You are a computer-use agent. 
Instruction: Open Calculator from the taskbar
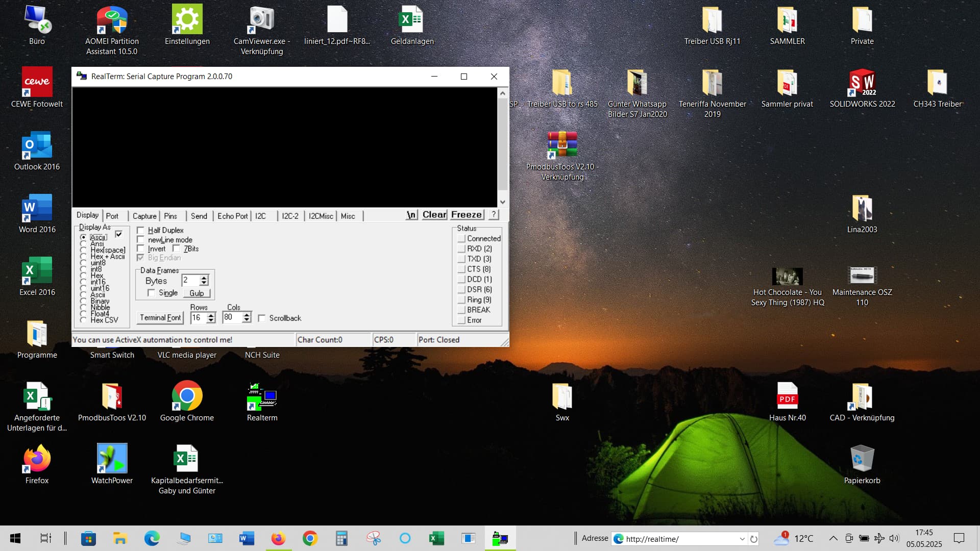[x=341, y=538]
